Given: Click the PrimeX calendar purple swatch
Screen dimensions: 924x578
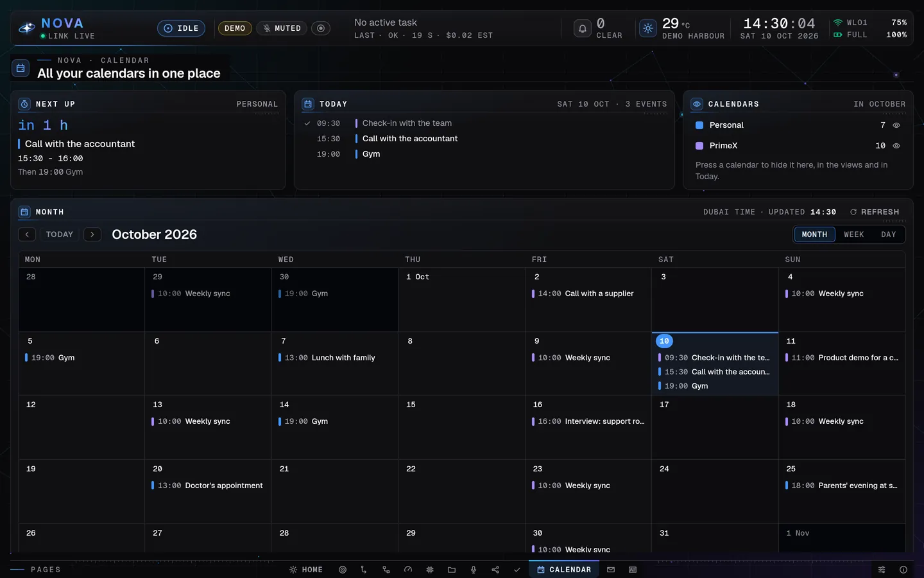Looking at the screenshot, I should click(699, 146).
